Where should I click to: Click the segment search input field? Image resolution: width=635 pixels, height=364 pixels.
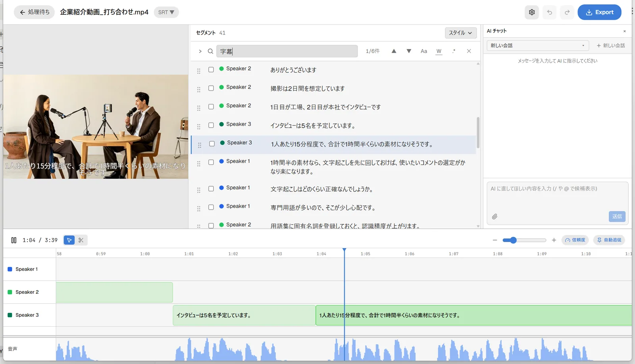pyautogui.click(x=287, y=51)
